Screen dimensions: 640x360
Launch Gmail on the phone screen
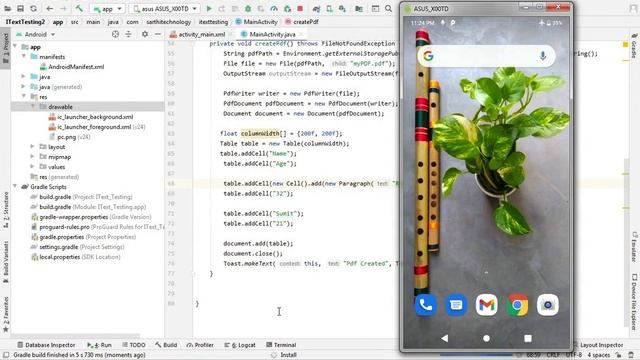click(487, 305)
